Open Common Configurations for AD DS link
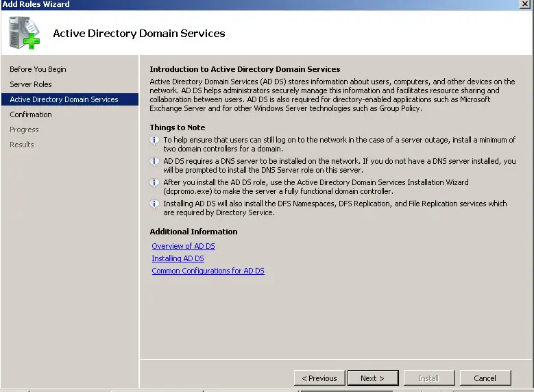534x392 pixels. click(x=208, y=271)
